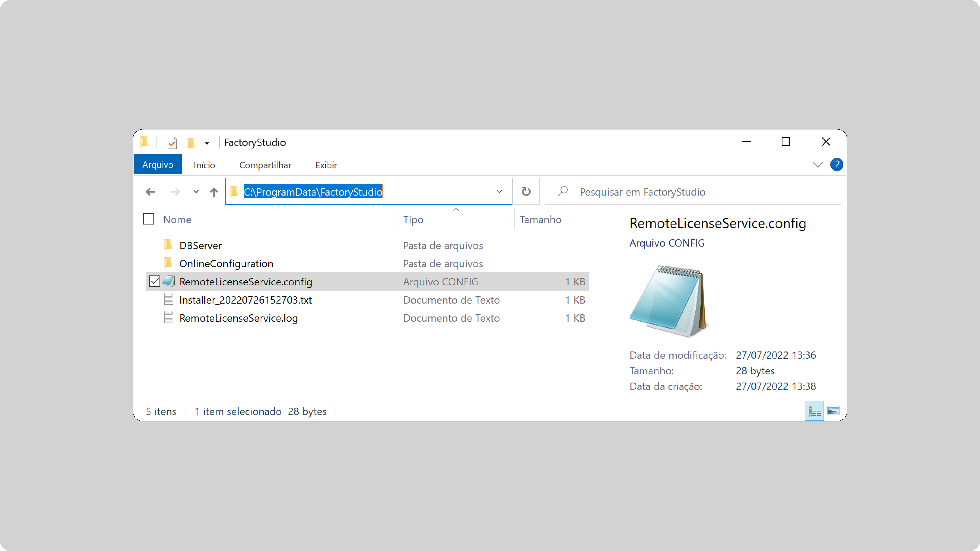
Task: Click the Data de modificação value 27/07/2022 13:36
Action: click(776, 355)
